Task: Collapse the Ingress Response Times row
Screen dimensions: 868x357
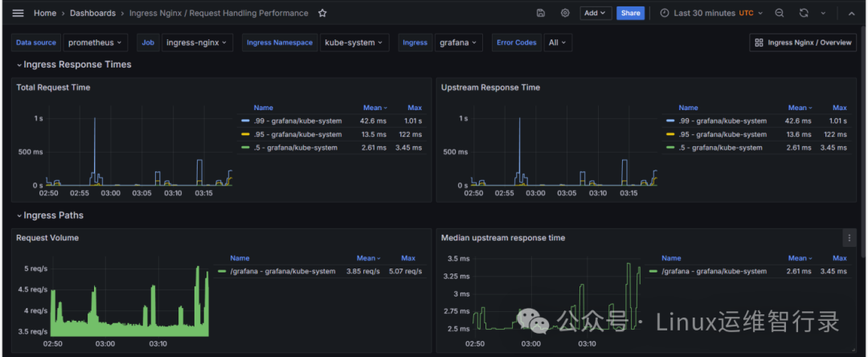Action: click(x=74, y=65)
